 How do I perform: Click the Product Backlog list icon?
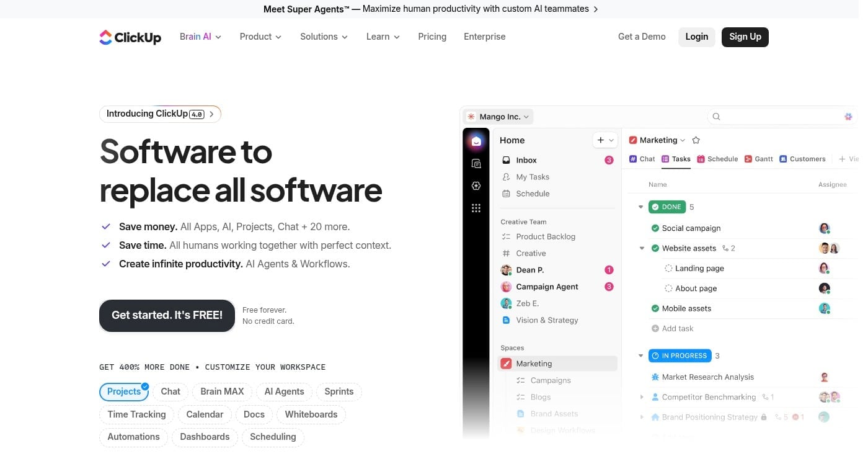pos(507,236)
